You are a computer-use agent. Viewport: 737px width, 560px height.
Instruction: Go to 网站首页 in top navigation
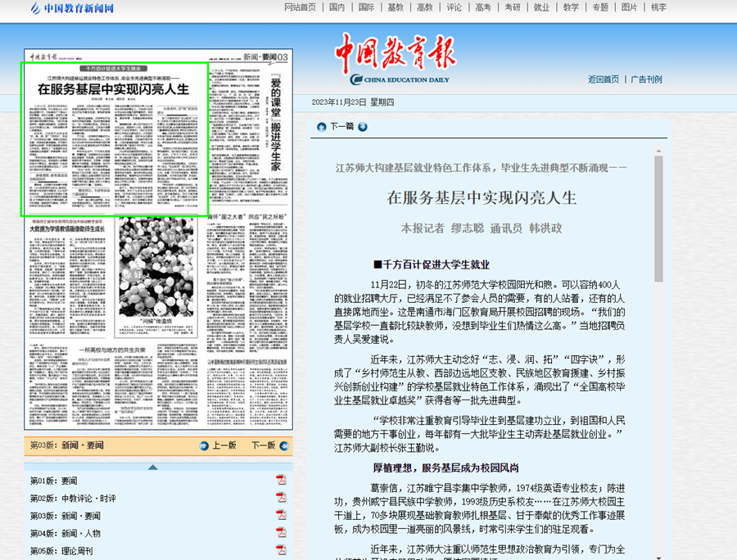(300, 7)
